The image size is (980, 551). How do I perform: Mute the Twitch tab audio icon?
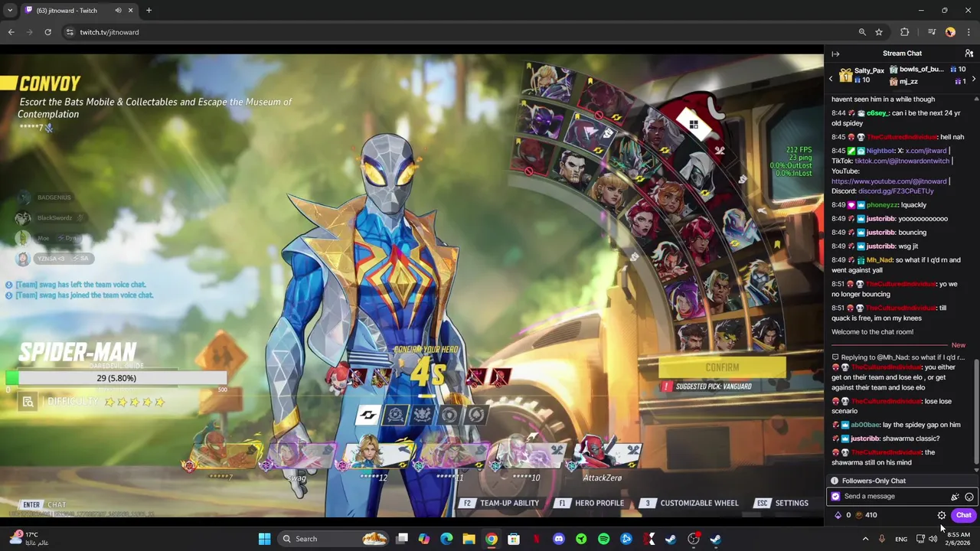(119, 11)
